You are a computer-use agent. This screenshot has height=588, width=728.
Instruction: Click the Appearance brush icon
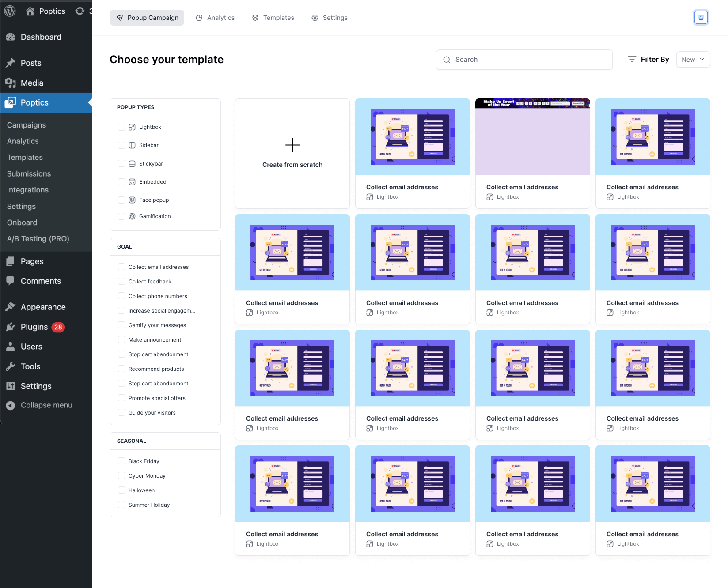click(x=11, y=307)
